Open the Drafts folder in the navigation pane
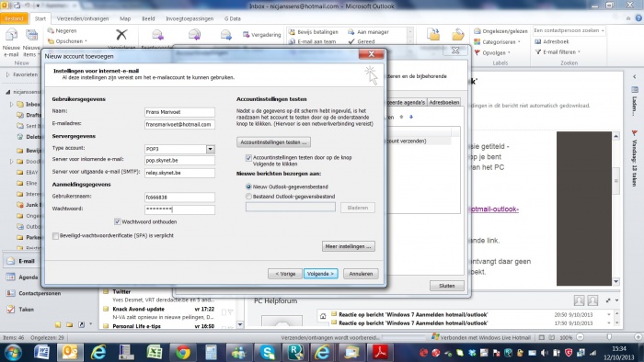The image size is (644, 362). (x=29, y=115)
